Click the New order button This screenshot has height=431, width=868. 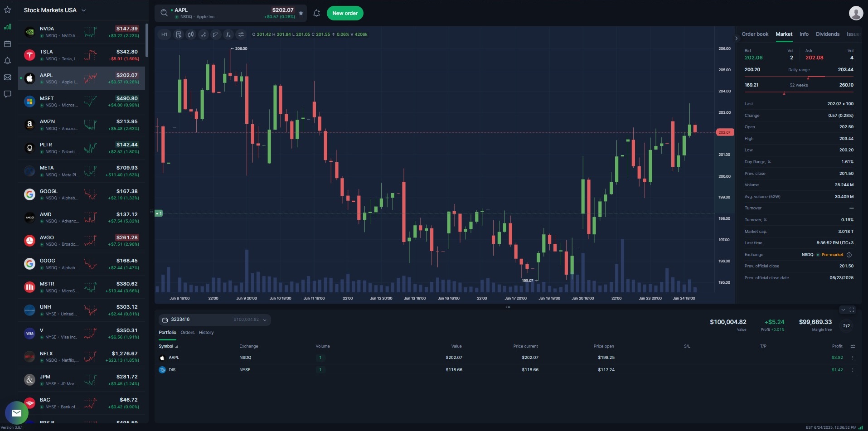pyautogui.click(x=345, y=13)
